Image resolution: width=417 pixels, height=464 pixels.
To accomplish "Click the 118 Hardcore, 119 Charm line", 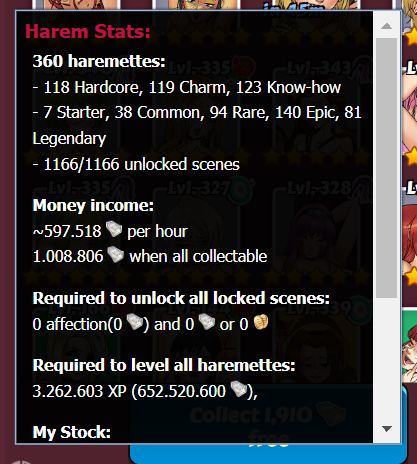I will click(187, 88).
